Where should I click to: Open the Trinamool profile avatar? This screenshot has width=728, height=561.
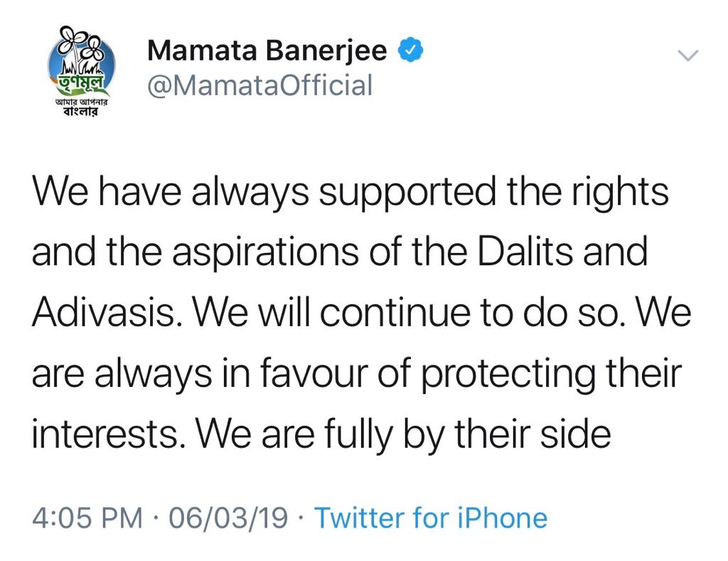click(x=81, y=71)
